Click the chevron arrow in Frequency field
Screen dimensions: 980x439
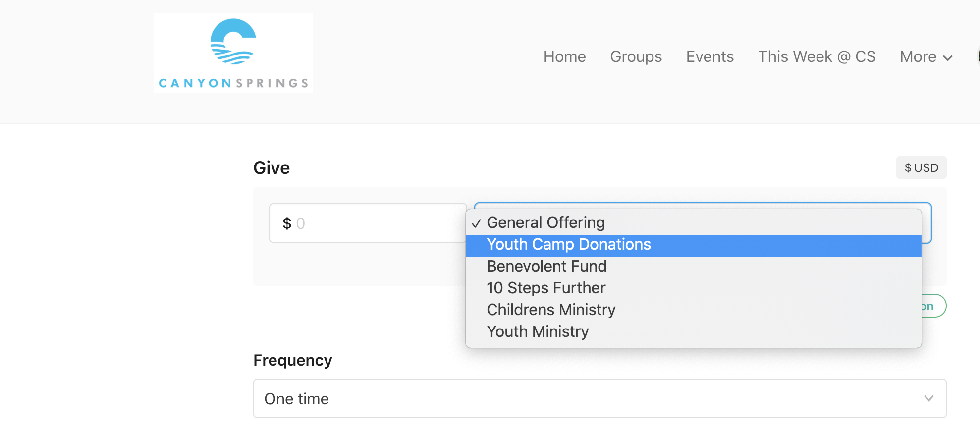click(928, 398)
